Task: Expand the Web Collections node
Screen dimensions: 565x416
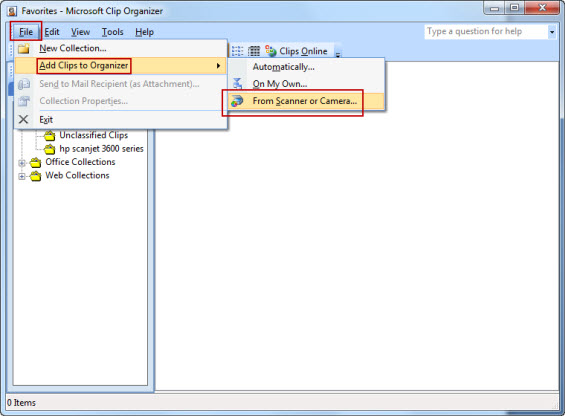Action: pyautogui.click(x=22, y=176)
